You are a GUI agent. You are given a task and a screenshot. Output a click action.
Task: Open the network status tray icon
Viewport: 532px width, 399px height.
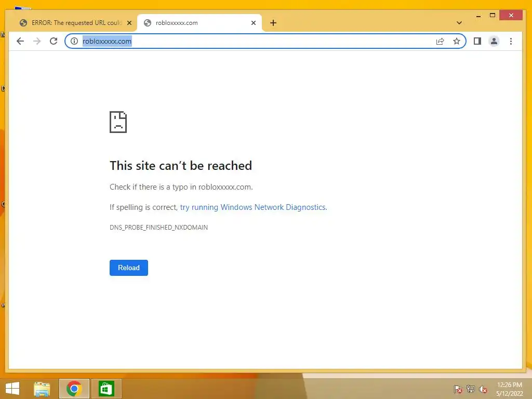tap(471, 389)
